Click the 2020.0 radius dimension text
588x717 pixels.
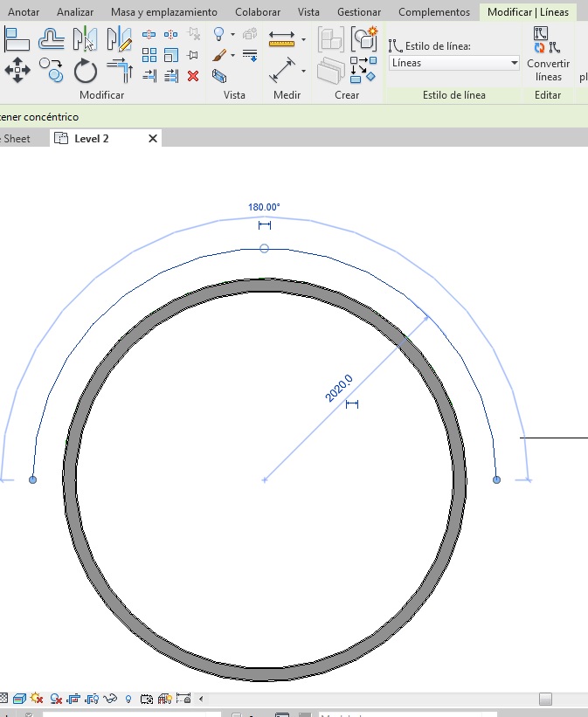pos(339,389)
